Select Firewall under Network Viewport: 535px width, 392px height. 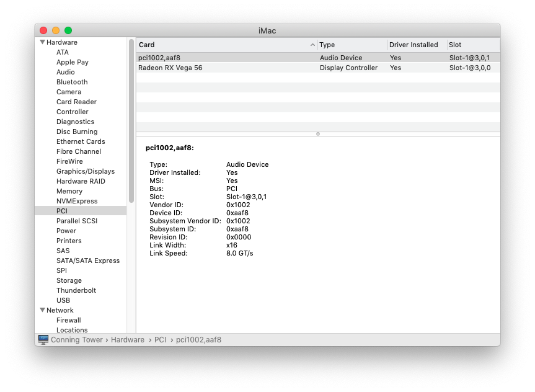point(69,320)
